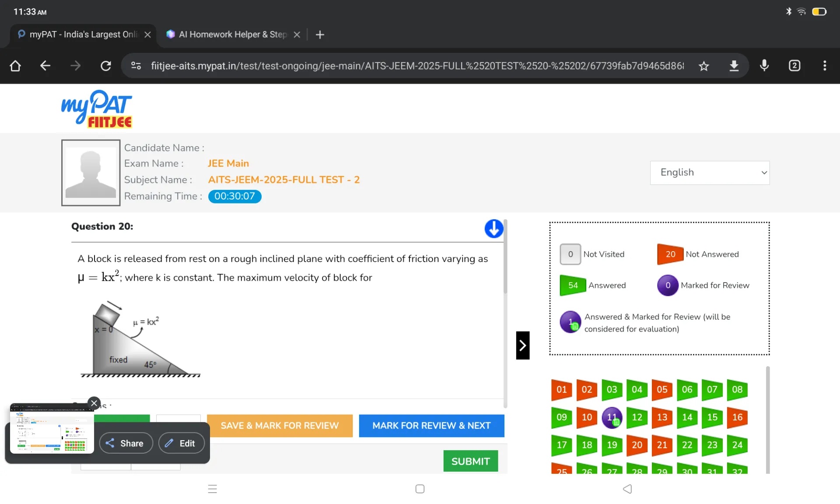Tap the browser home icon

15,66
